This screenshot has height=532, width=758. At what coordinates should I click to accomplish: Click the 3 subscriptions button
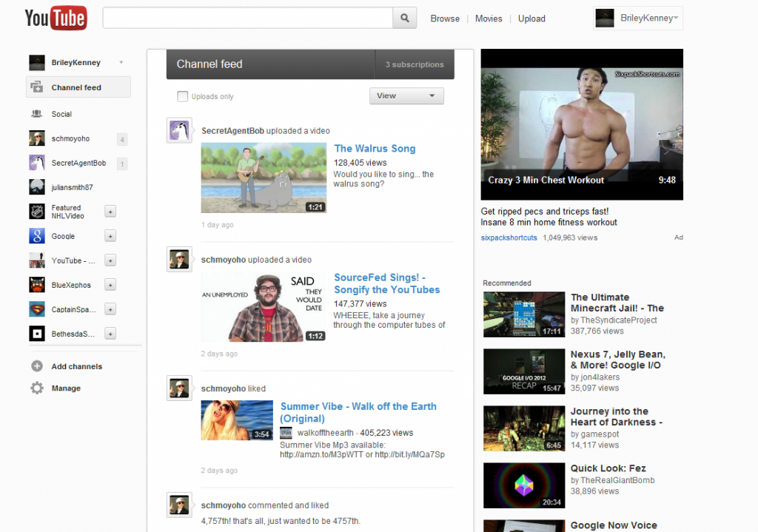click(415, 64)
